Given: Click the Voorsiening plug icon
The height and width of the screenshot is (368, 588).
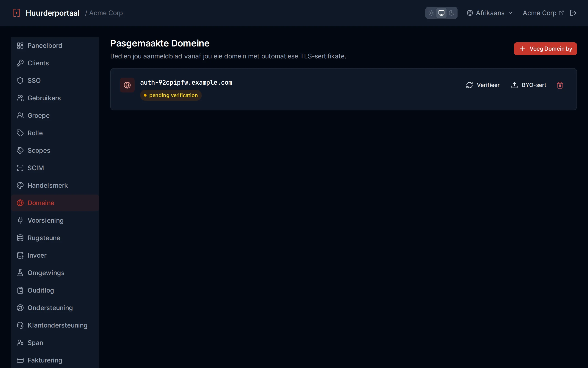Looking at the screenshot, I should 20,221.
